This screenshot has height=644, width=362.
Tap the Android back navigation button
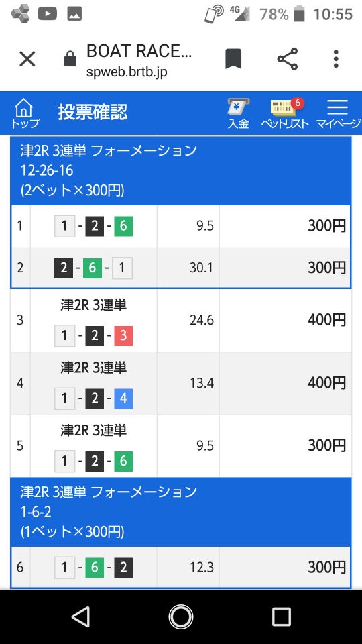(80, 616)
